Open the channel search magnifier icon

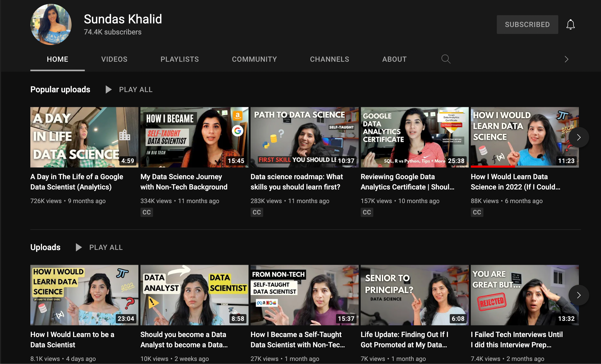(x=446, y=59)
